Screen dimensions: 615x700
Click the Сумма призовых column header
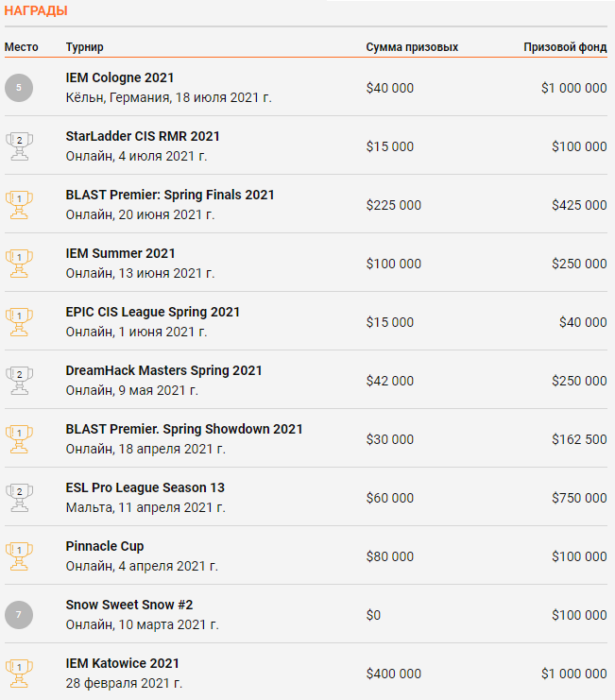412,46
